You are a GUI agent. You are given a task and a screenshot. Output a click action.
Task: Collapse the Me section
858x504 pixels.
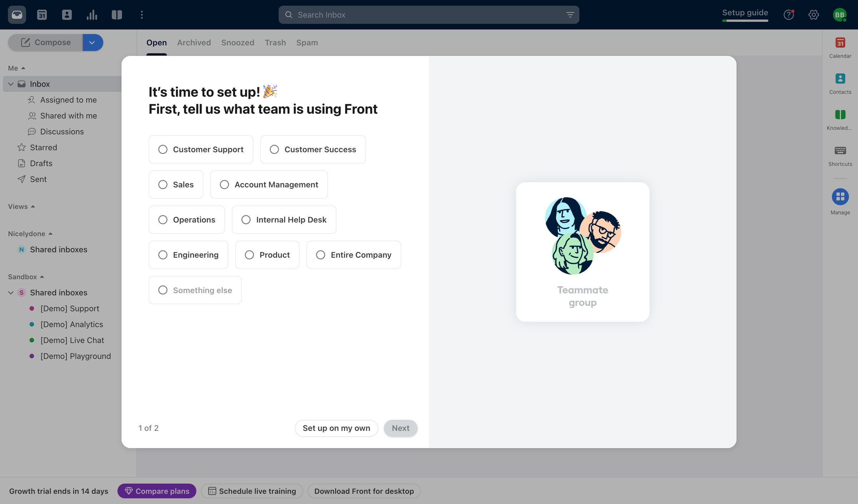pos(16,68)
